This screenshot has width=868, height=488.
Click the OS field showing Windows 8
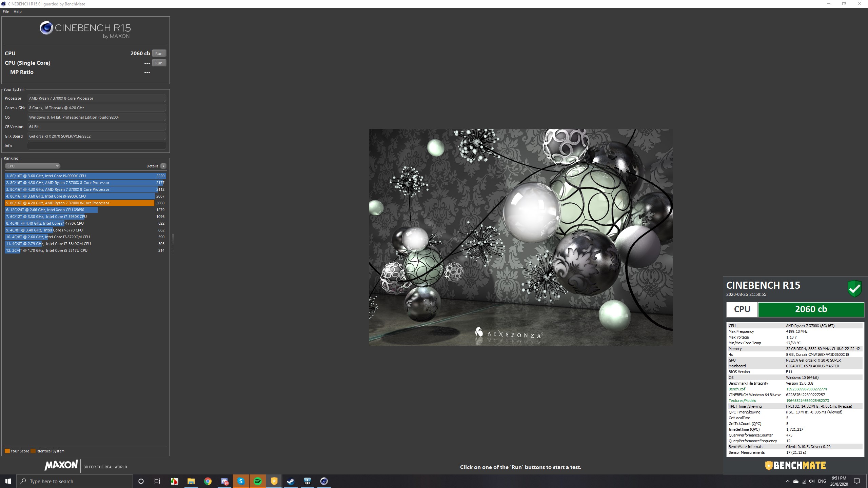(x=97, y=117)
